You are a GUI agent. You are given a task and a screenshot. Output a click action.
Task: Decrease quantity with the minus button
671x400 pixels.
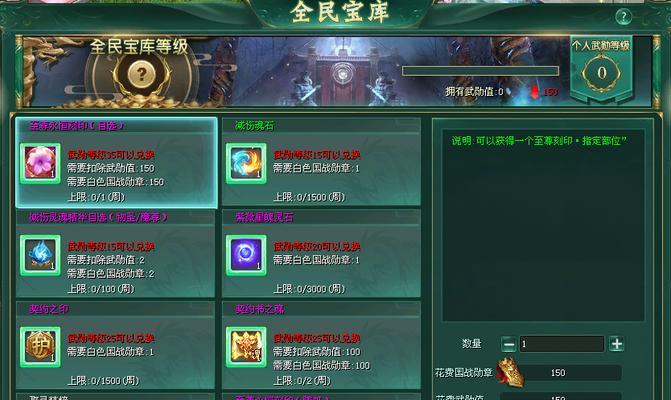pyautogui.click(x=508, y=344)
